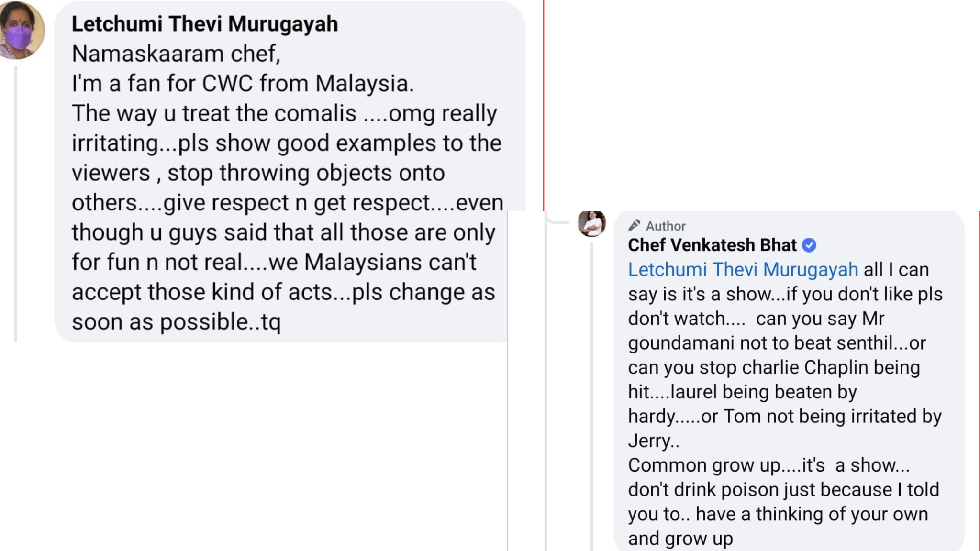Open bold Letchumi Thevi Murugayah commenter name
The image size is (980, 551).
(x=205, y=24)
